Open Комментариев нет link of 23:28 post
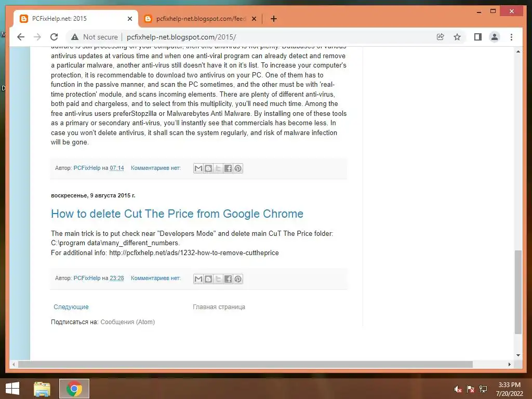The height and width of the screenshot is (399, 532). tap(156, 278)
